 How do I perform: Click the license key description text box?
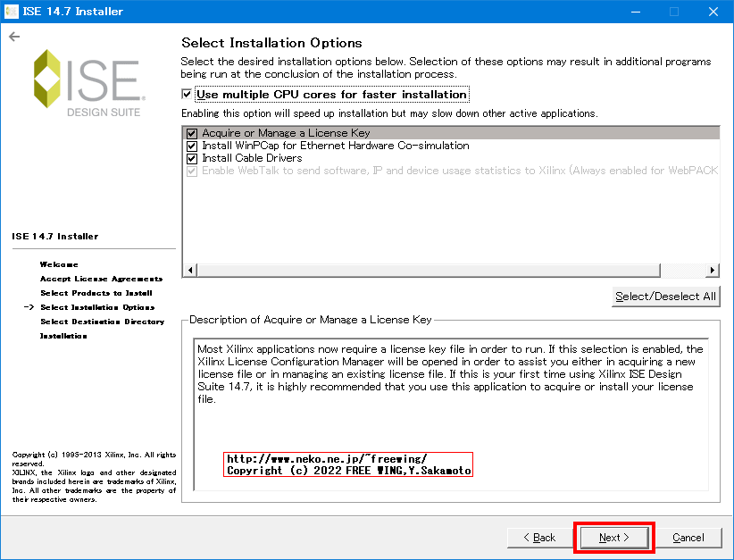(x=451, y=414)
